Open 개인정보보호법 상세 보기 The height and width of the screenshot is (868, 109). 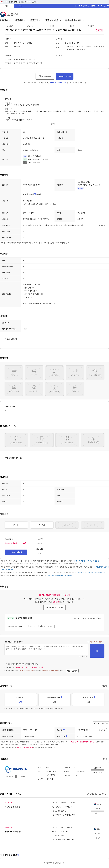pyautogui.click(x=54, y=608)
